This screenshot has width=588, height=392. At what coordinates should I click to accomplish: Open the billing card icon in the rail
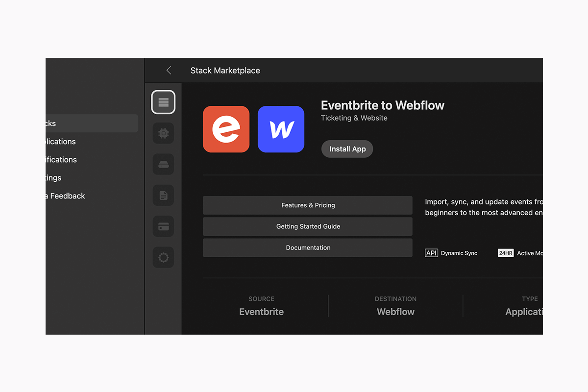(x=163, y=226)
